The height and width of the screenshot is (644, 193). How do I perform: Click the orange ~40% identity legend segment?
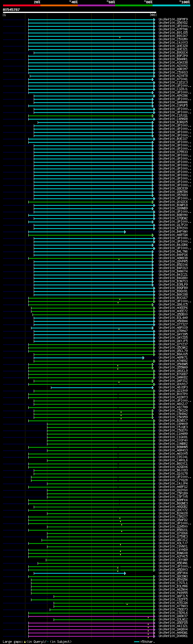[x=59, y=5]
